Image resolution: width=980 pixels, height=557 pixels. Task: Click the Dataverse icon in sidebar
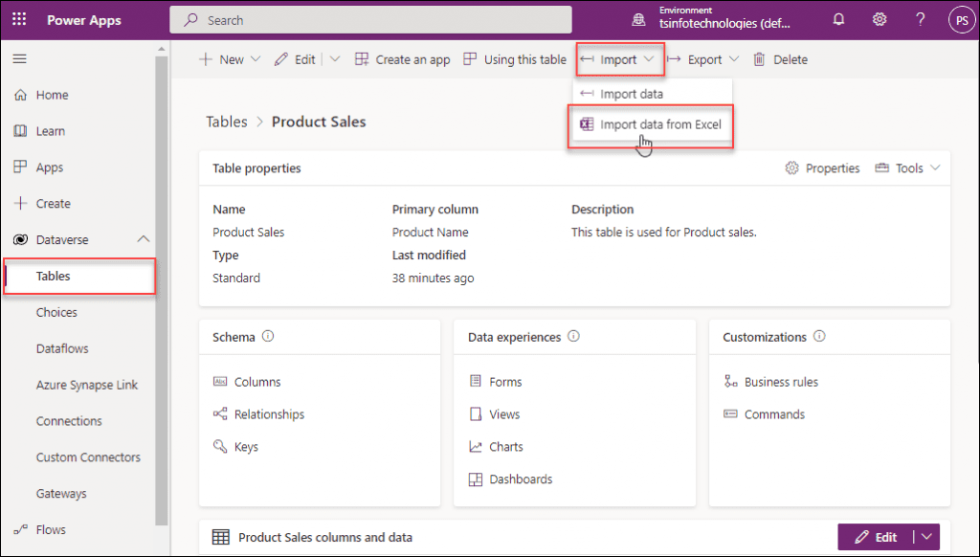[x=21, y=239]
